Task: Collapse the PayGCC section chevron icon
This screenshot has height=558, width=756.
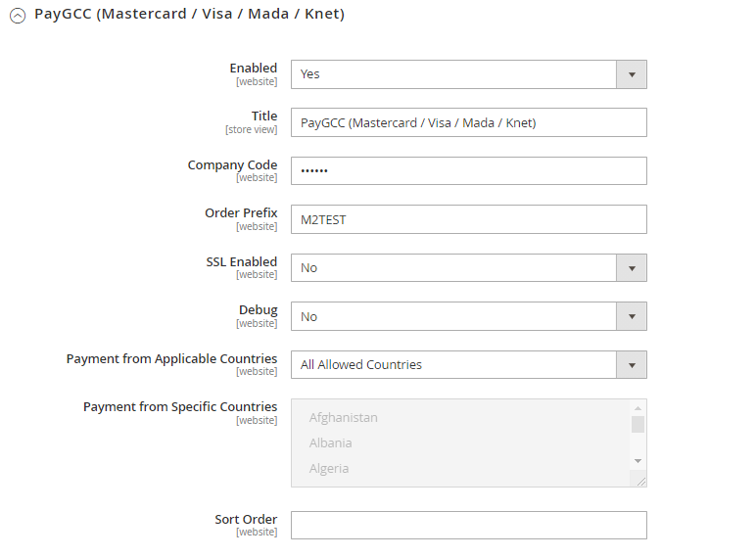Action: (x=17, y=16)
